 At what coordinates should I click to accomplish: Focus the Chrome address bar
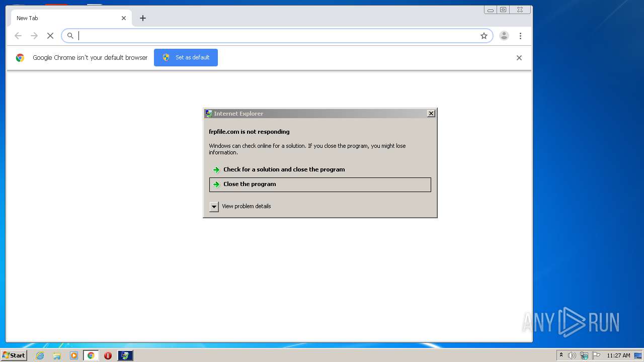click(277, 36)
